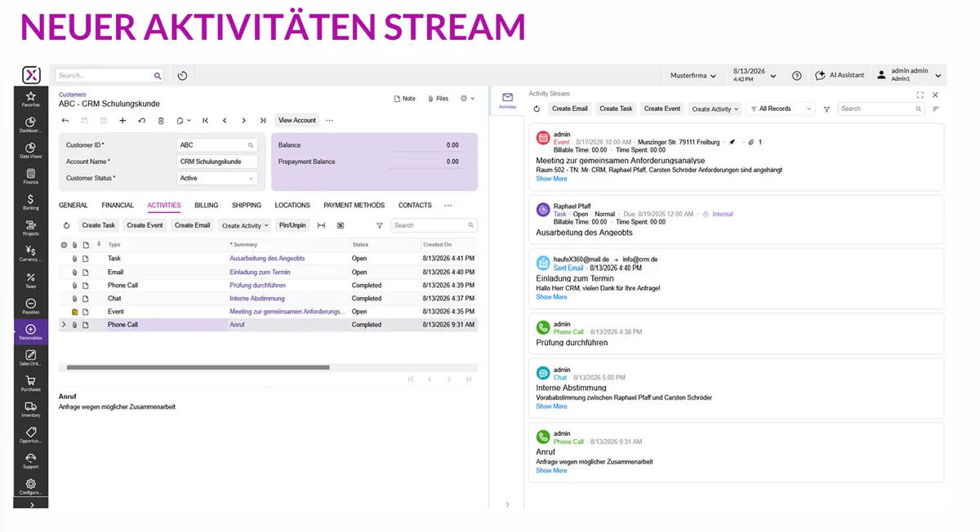The width and height of the screenshot is (980, 532).
Task: Go to the Finance workspace
Action: click(x=30, y=176)
